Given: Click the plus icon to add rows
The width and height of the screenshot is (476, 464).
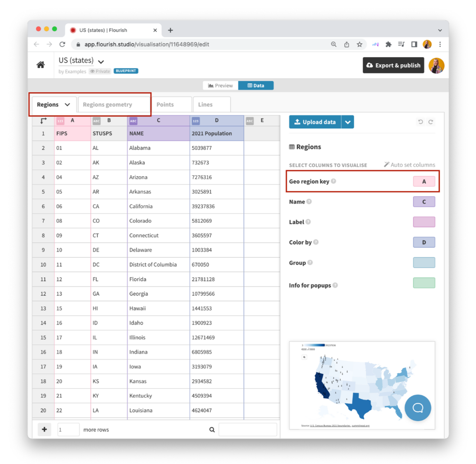Looking at the screenshot, I should 44,429.
